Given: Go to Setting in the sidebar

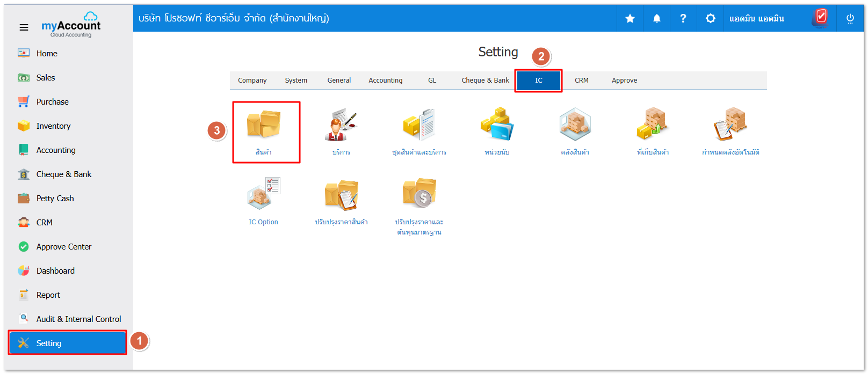Looking at the screenshot, I should point(49,343).
